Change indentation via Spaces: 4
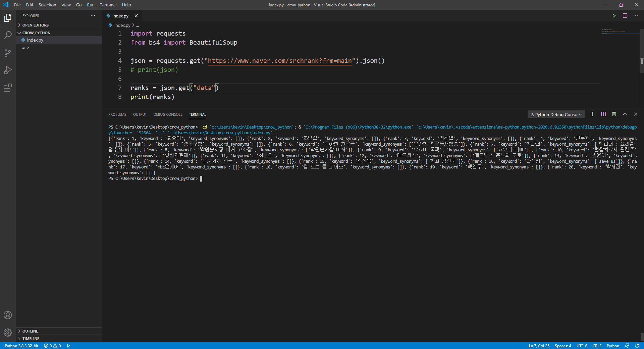644x349 pixels. tap(563, 346)
